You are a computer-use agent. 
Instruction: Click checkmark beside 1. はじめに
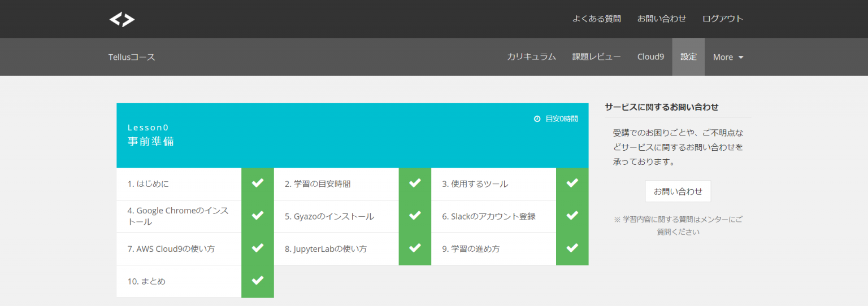pyautogui.click(x=258, y=183)
